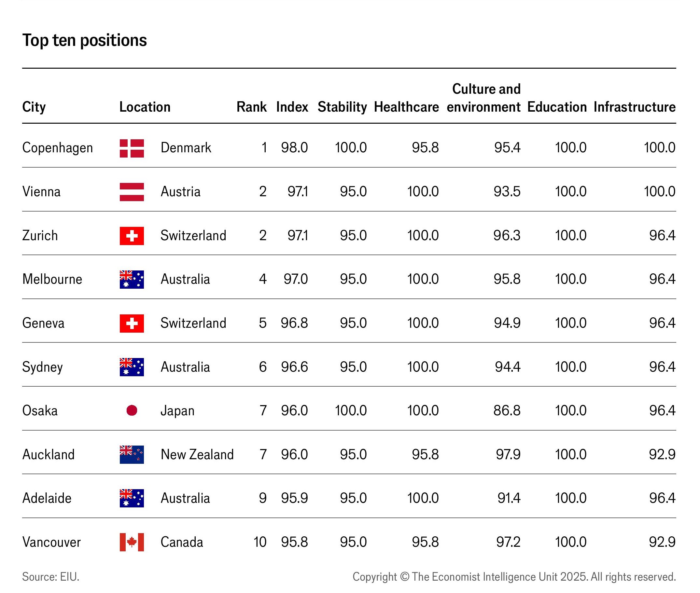Click the Japan flag icon

[x=132, y=410]
